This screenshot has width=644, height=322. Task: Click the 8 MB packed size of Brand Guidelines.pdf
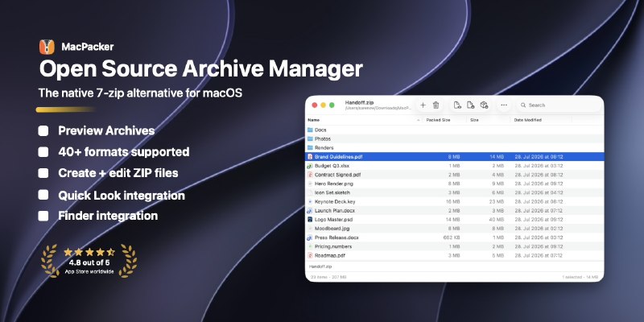(454, 157)
